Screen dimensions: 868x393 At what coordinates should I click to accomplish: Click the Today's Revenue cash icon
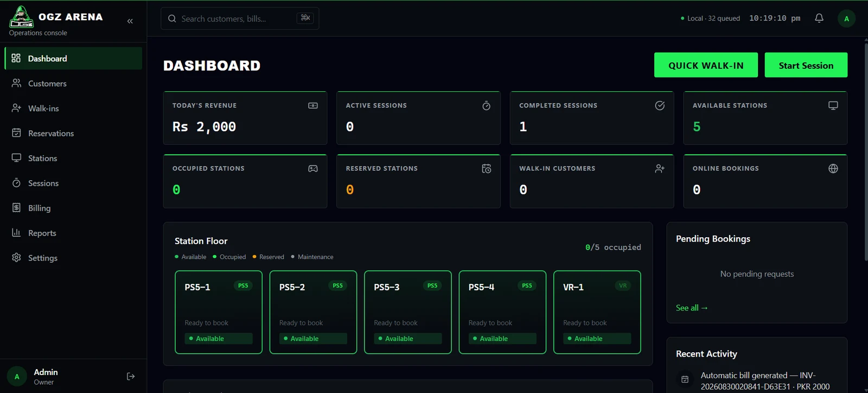(313, 105)
